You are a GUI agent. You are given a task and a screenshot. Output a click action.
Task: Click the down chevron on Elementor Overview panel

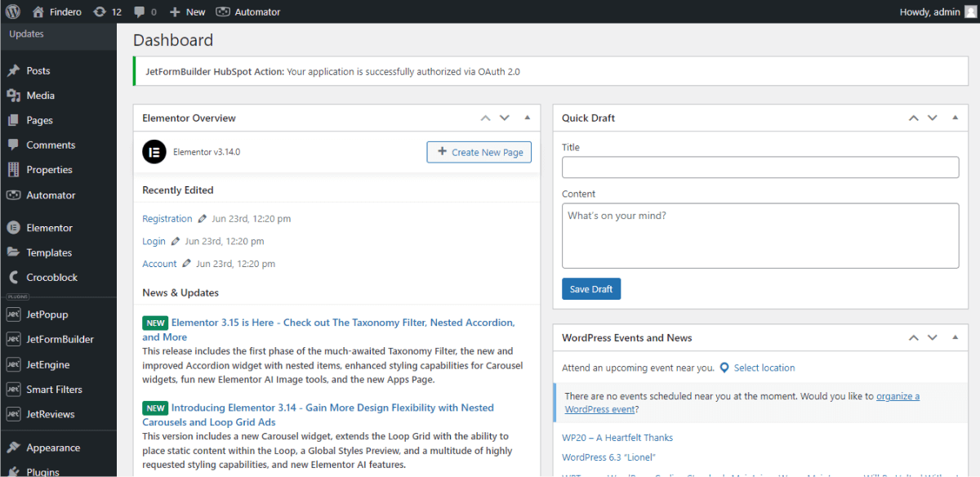click(504, 118)
